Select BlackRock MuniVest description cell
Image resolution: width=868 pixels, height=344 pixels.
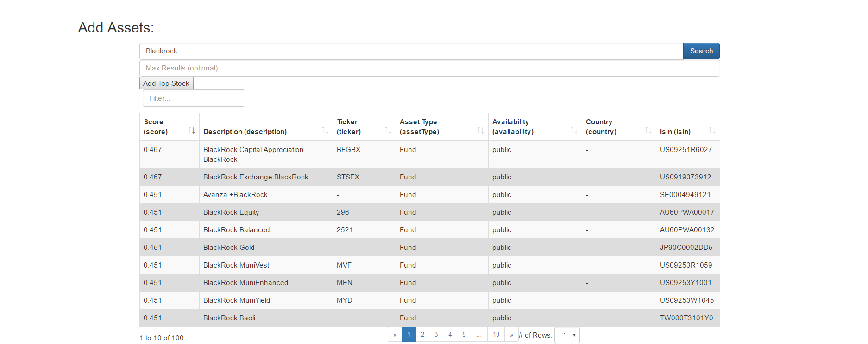click(266, 265)
